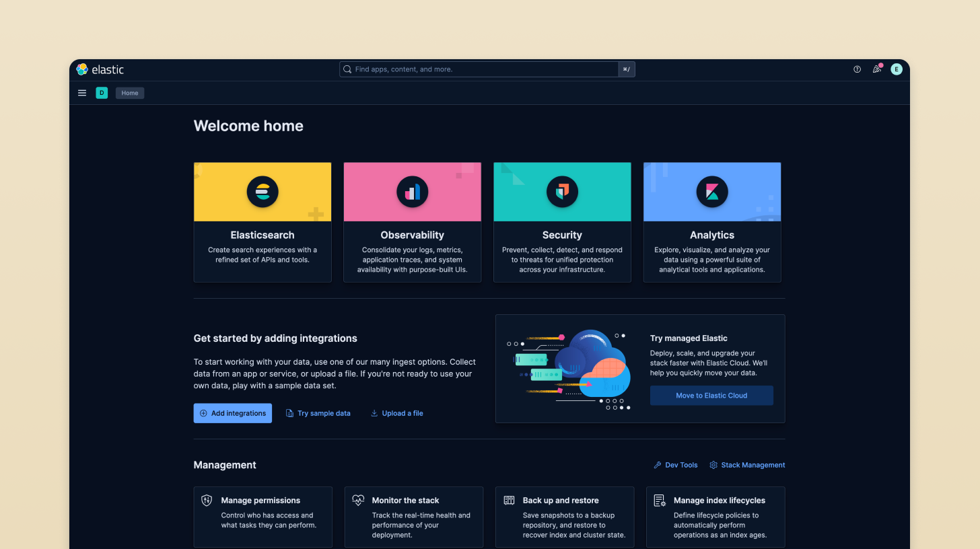Select the Home breadcrumb
980x549 pixels.
129,93
